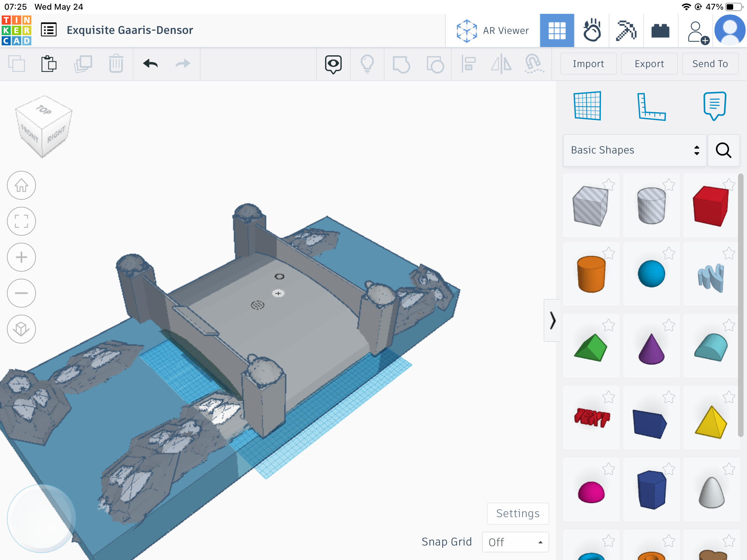This screenshot has width=747, height=560.
Task: Favorite the red Box shape star
Action: [x=729, y=184]
